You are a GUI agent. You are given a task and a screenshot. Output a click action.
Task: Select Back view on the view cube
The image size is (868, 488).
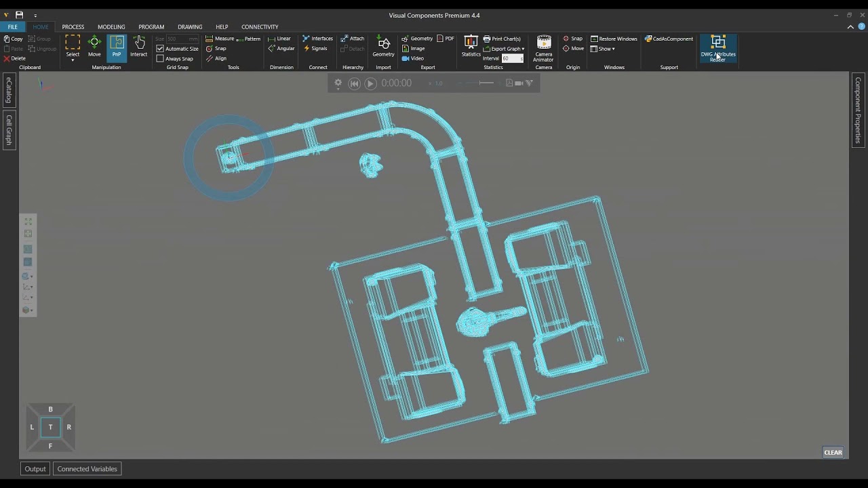50,409
